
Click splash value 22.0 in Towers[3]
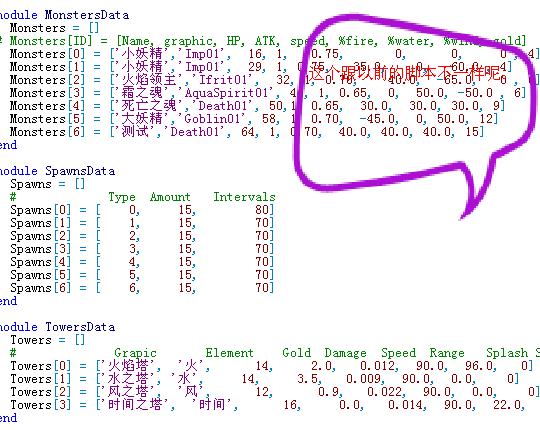click(507, 405)
